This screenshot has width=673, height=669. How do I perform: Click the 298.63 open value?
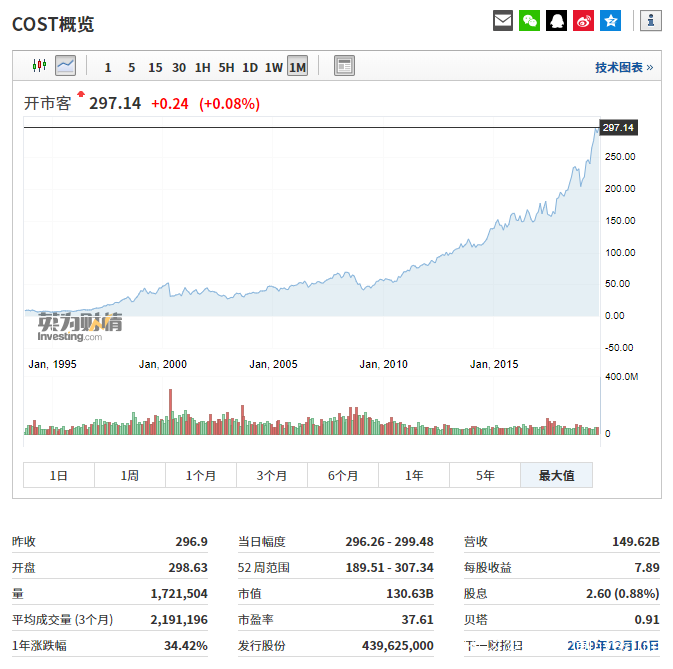click(x=188, y=568)
